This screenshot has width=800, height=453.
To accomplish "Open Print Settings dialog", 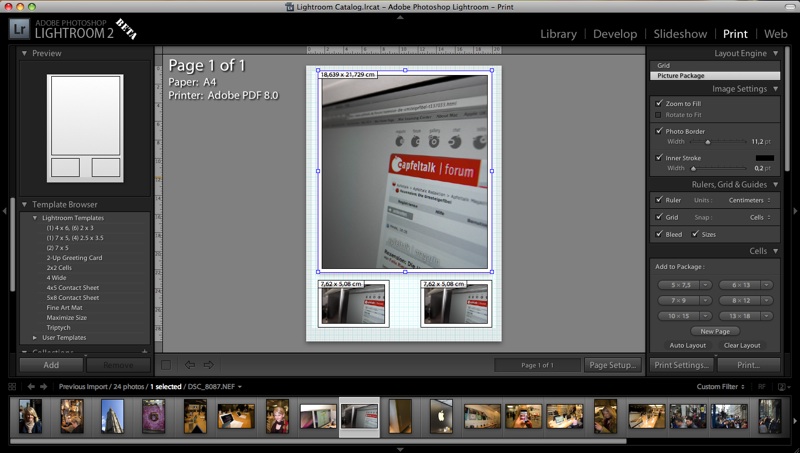I will 681,365.
